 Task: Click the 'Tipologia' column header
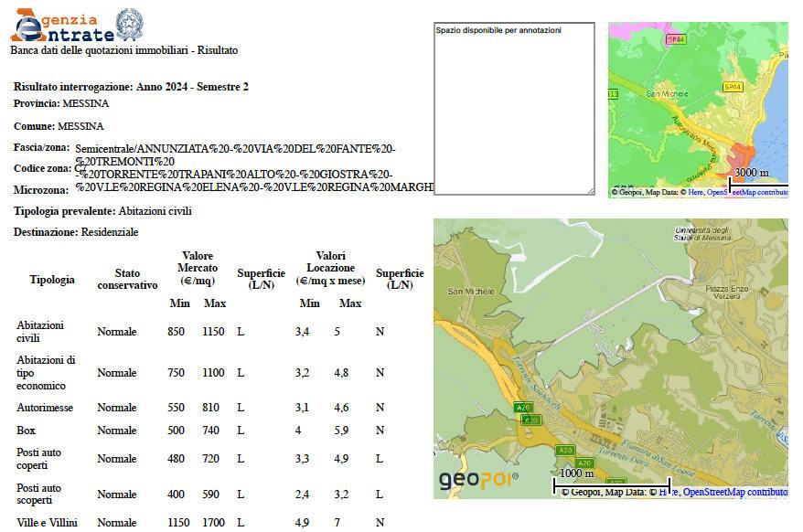[x=52, y=280]
